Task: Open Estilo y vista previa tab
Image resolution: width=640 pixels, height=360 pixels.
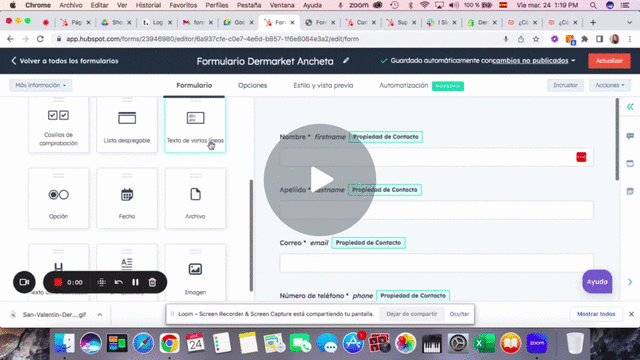Action: click(x=323, y=85)
